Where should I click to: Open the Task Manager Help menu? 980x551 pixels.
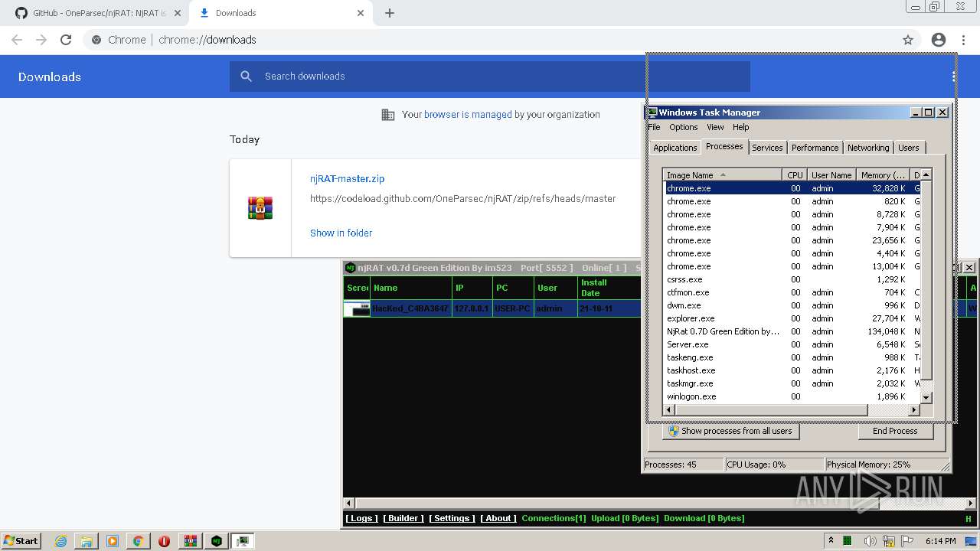pyautogui.click(x=740, y=127)
